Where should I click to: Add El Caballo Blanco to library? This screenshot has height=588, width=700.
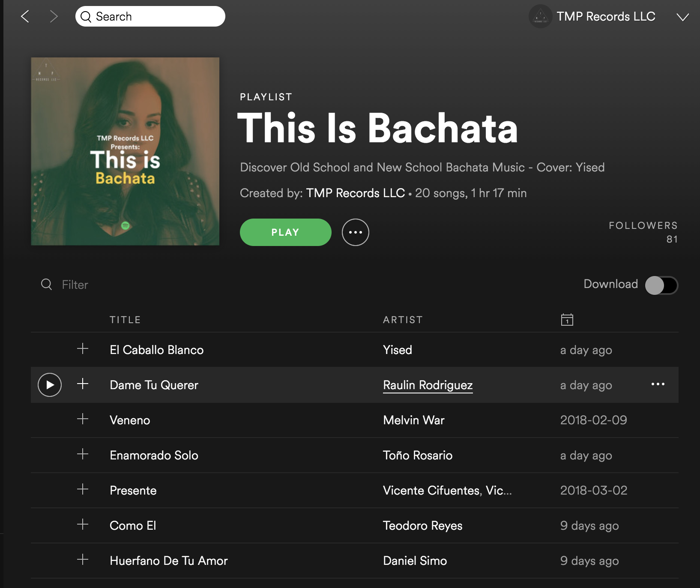tap(83, 348)
